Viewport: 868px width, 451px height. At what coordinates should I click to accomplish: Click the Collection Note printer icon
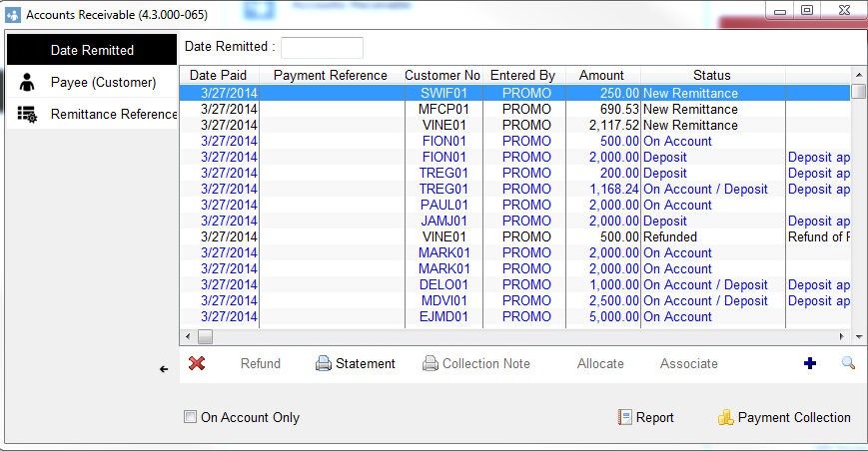pos(431,363)
